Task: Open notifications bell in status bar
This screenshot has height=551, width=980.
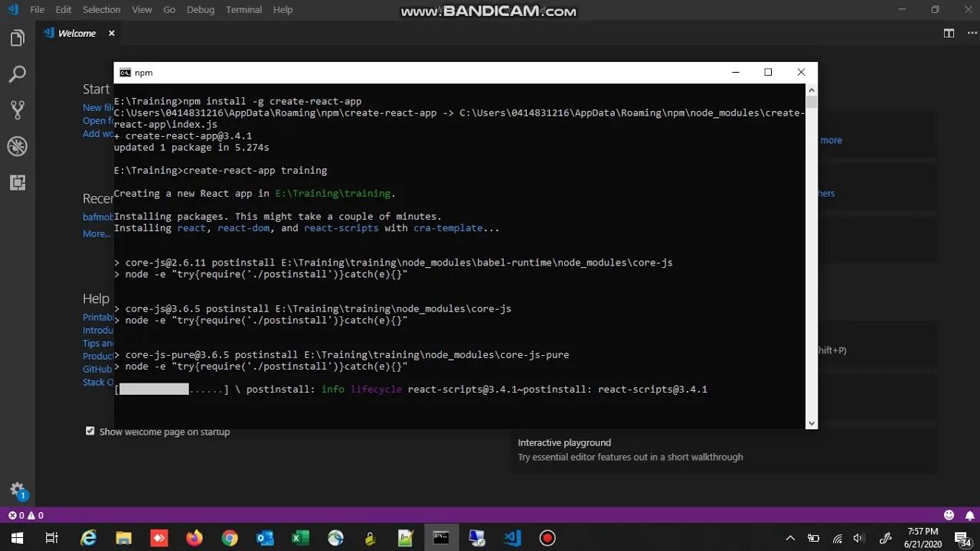Action: 969,515
